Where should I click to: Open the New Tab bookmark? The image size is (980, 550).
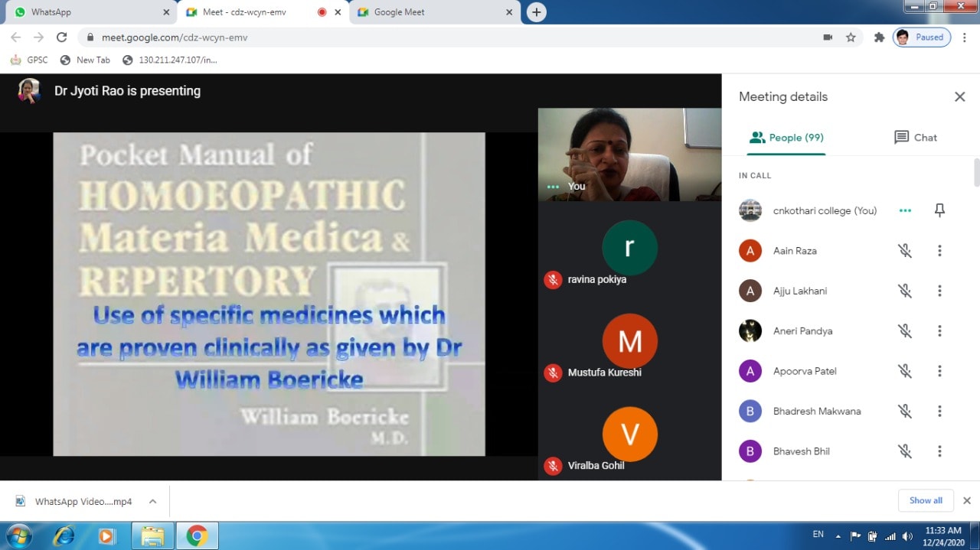point(85,60)
